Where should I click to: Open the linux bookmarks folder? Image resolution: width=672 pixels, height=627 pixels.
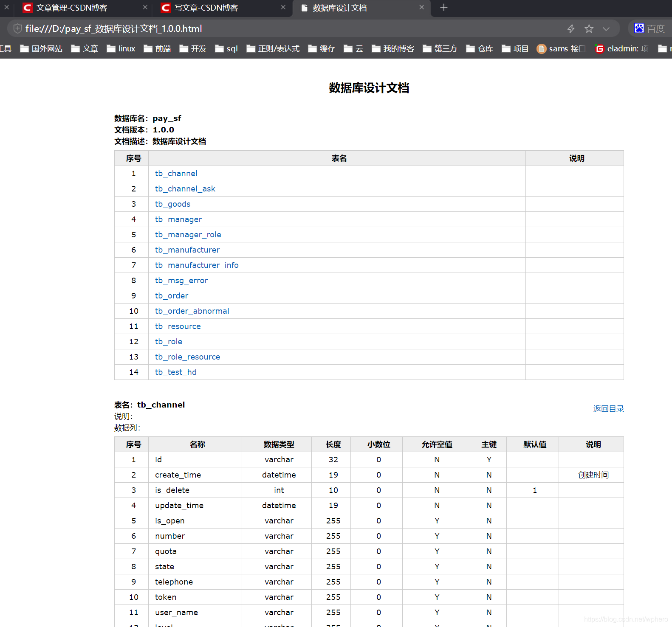121,49
